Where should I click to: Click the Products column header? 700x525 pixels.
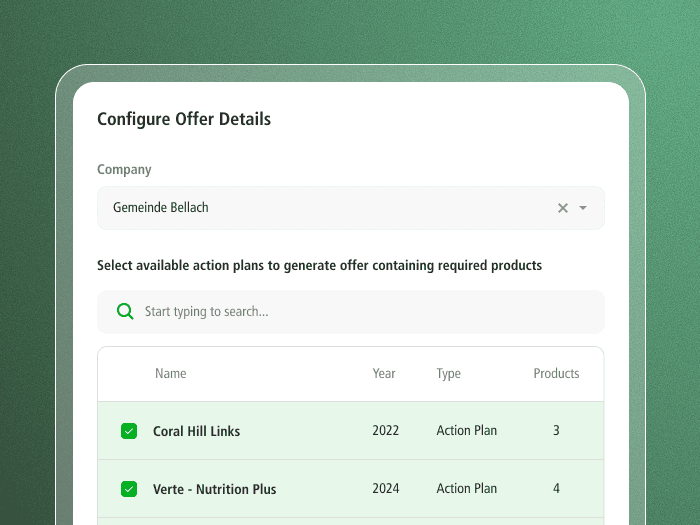(x=556, y=374)
